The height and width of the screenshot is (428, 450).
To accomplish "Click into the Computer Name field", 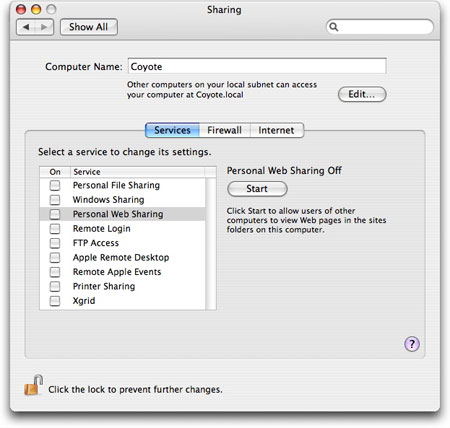I will click(x=257, y=66).
